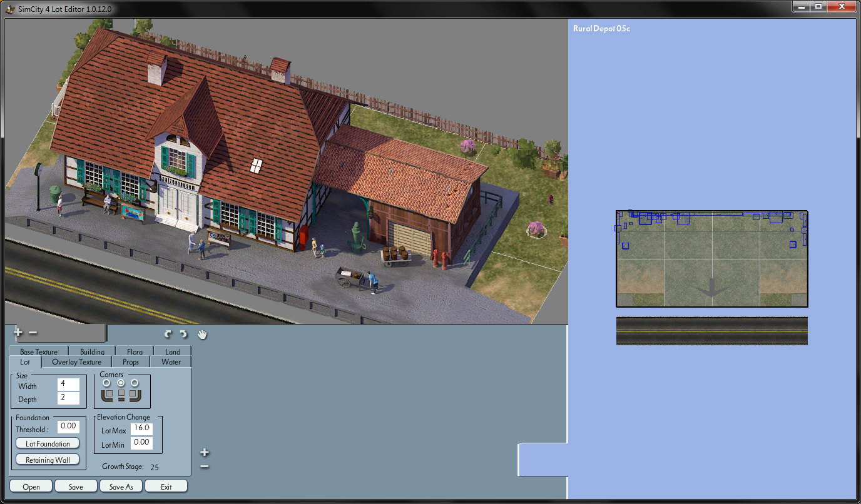Screen dimensions: 861x504
Task: Click the Save As button
Action: (121, 486)
